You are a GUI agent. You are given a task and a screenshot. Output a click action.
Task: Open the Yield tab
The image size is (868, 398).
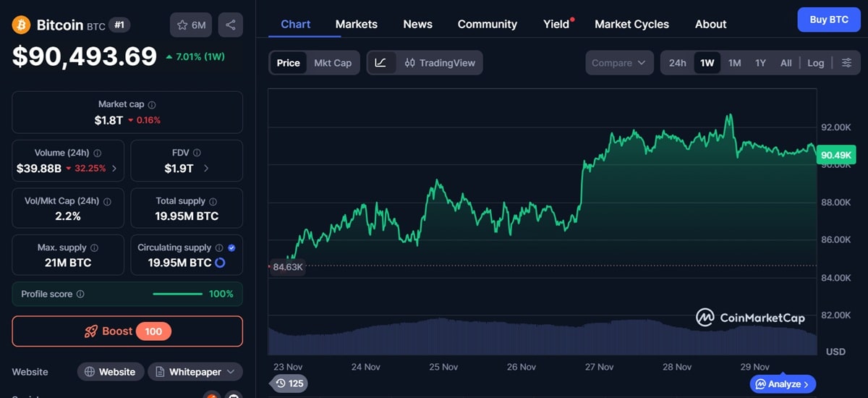[x=557, y=24]
